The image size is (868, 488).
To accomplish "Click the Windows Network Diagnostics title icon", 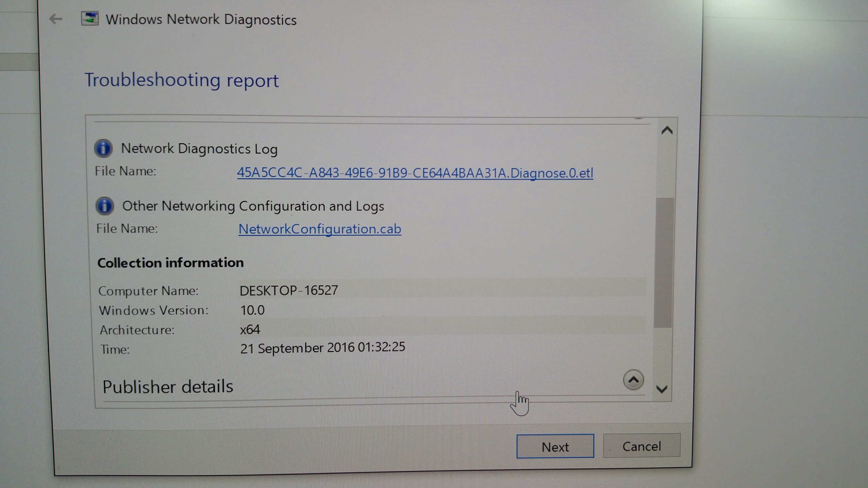I will [90, 19].
